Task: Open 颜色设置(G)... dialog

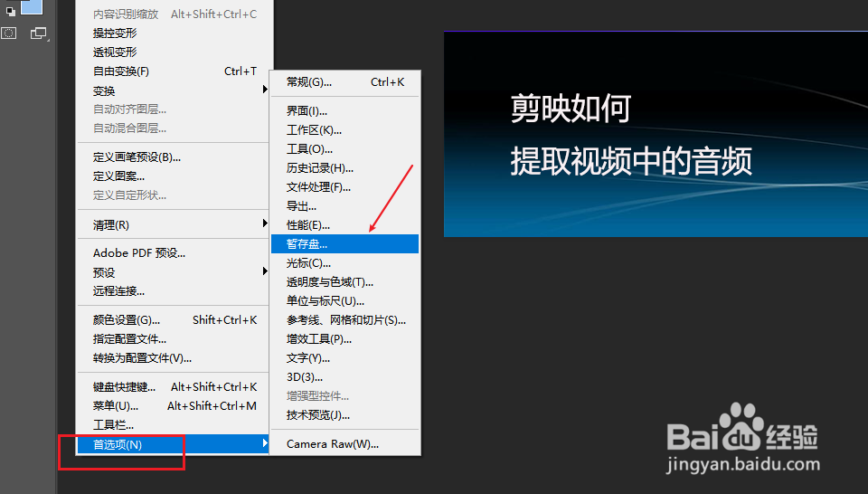Action: [175, 320]
